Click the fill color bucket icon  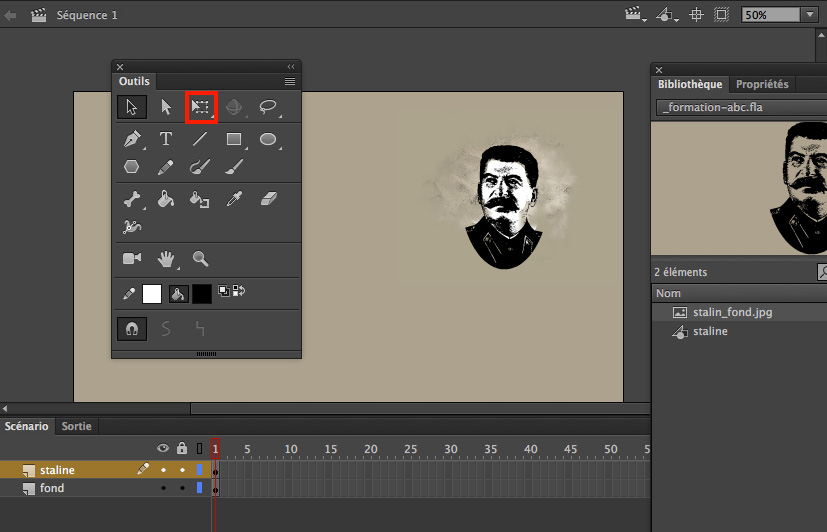point(179,294)
